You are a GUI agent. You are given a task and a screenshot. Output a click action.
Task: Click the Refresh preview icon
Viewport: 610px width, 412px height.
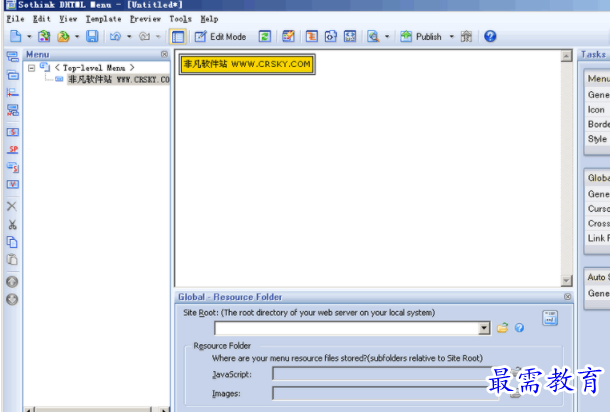pos(265,37)
